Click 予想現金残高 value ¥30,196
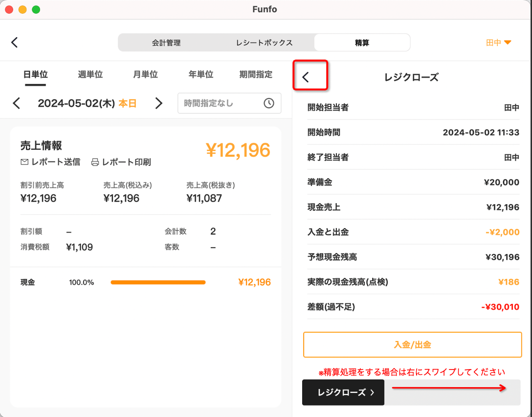The width and height of the screenshot is (532, 417). tap(503, 257)
